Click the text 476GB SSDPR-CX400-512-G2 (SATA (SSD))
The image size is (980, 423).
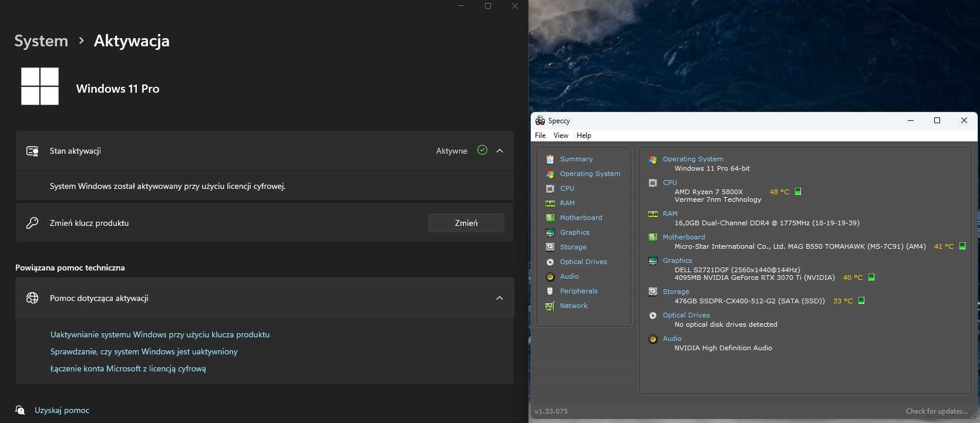coord(749,301)
